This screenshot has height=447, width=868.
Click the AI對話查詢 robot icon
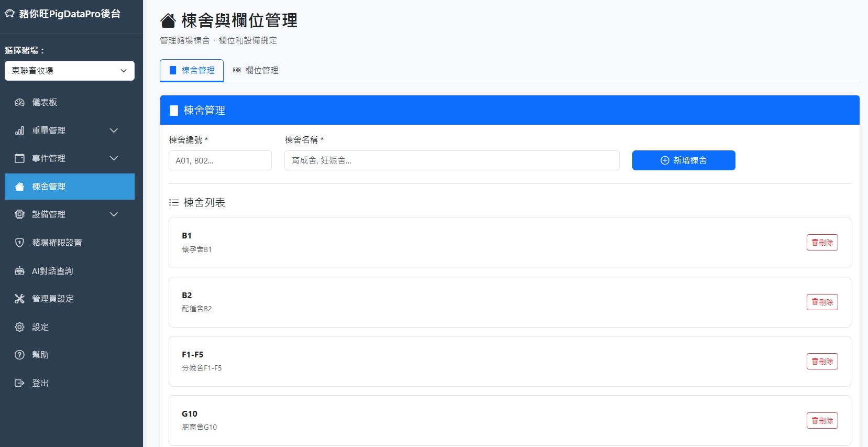[x=19, y=271]
